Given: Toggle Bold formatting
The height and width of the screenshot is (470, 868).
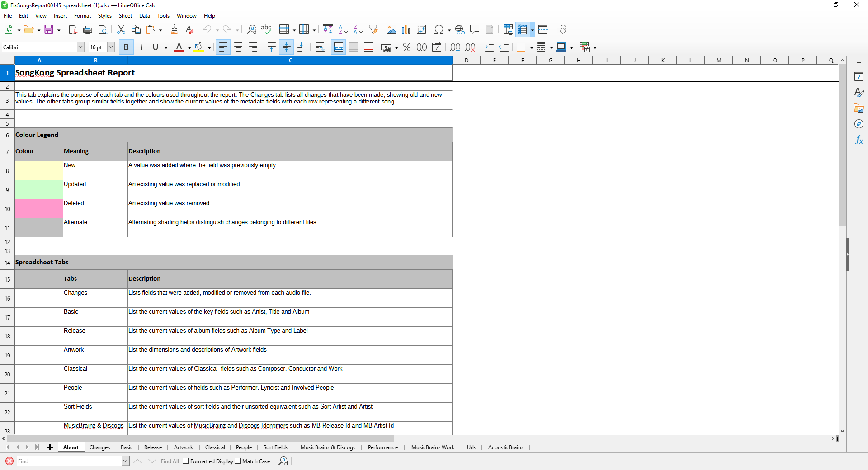Looking at the screenshot, I should 126,47.
